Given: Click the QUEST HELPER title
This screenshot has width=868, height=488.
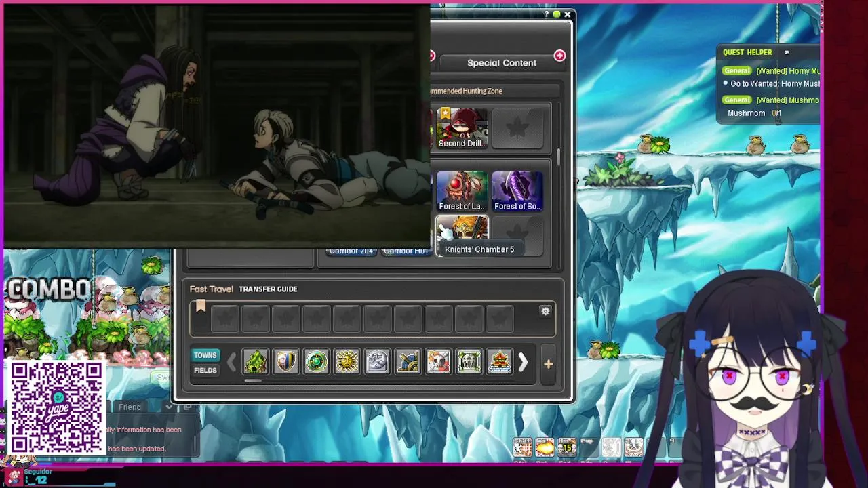Looking at the screenshot, I should coord(747,52).
